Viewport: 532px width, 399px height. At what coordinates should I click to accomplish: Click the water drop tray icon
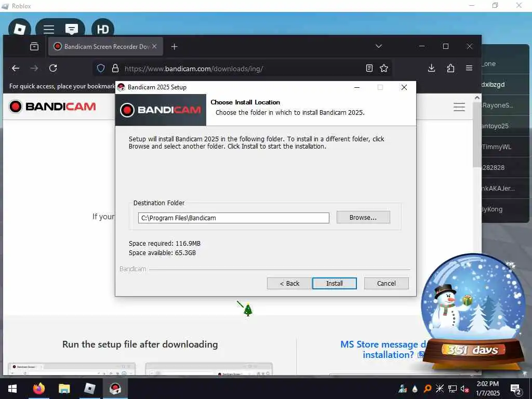[415, 389]
